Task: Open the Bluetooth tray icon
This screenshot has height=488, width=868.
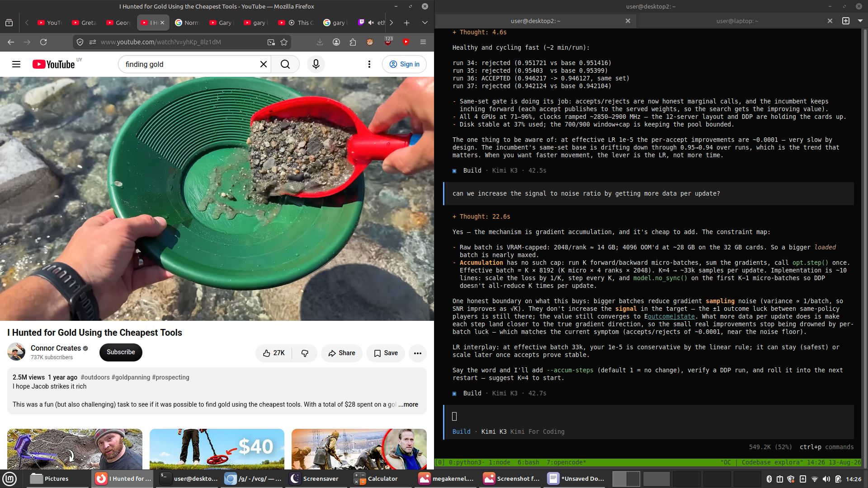Action: (x=769, y=479)
